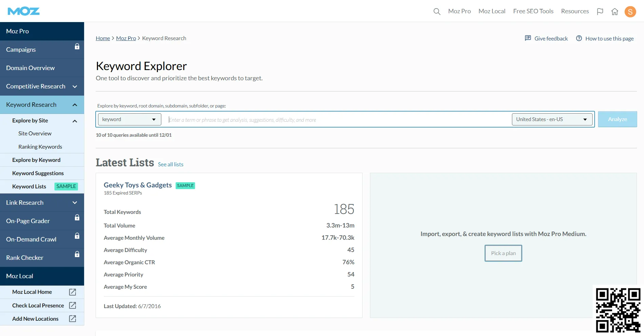Click SAMPLE badge beside Geeky Toys & Gadgets

(185, 185)
